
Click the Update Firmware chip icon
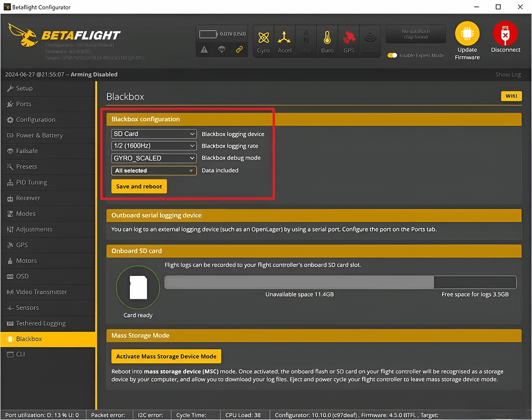(x=467, y=33)
